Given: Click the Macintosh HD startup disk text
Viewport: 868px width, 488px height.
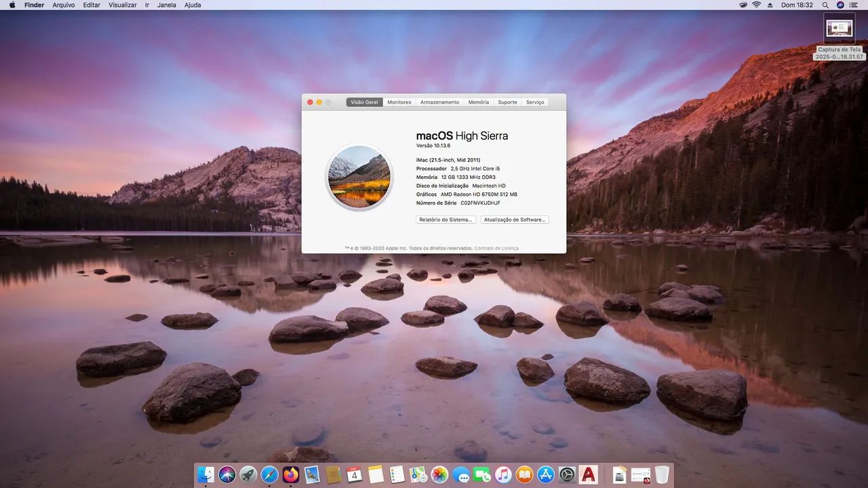Looking at the screenshot, I should coord(489,186).
